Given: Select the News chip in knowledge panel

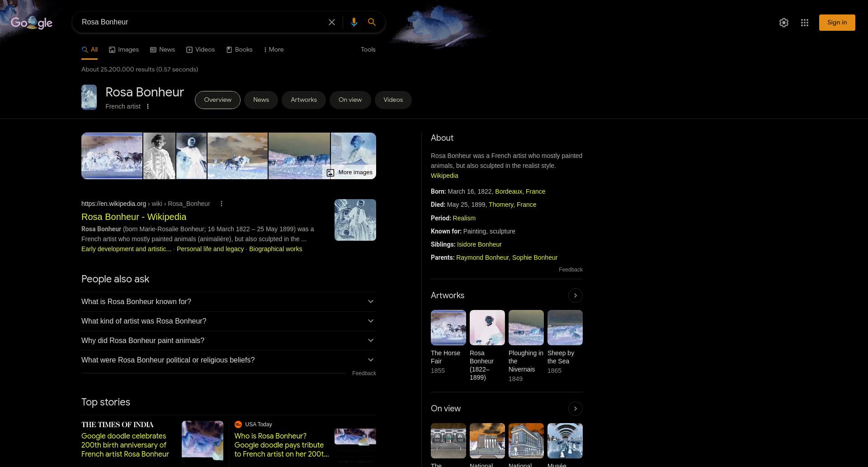Looking at the screenshot, I should (x=261, y=100).
